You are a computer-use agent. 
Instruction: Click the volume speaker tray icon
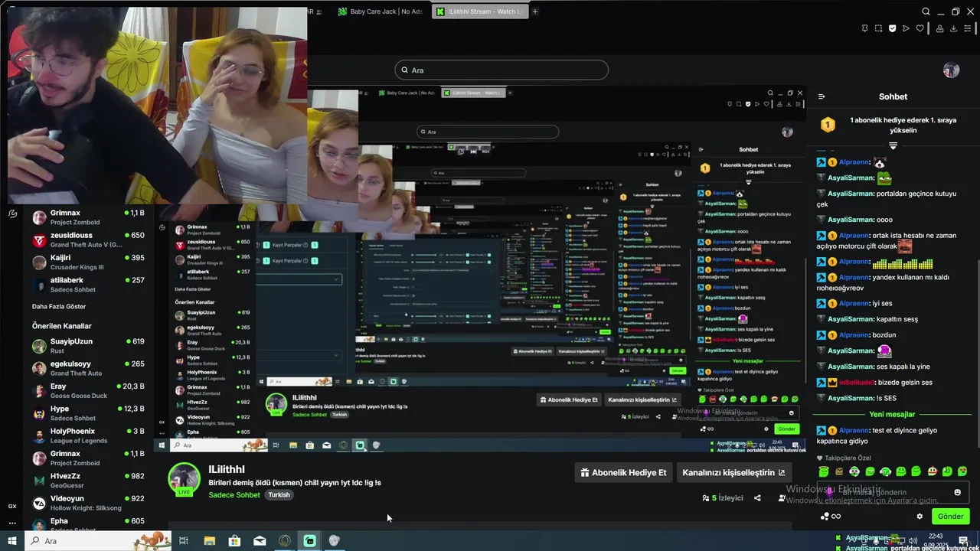point(913,541)
